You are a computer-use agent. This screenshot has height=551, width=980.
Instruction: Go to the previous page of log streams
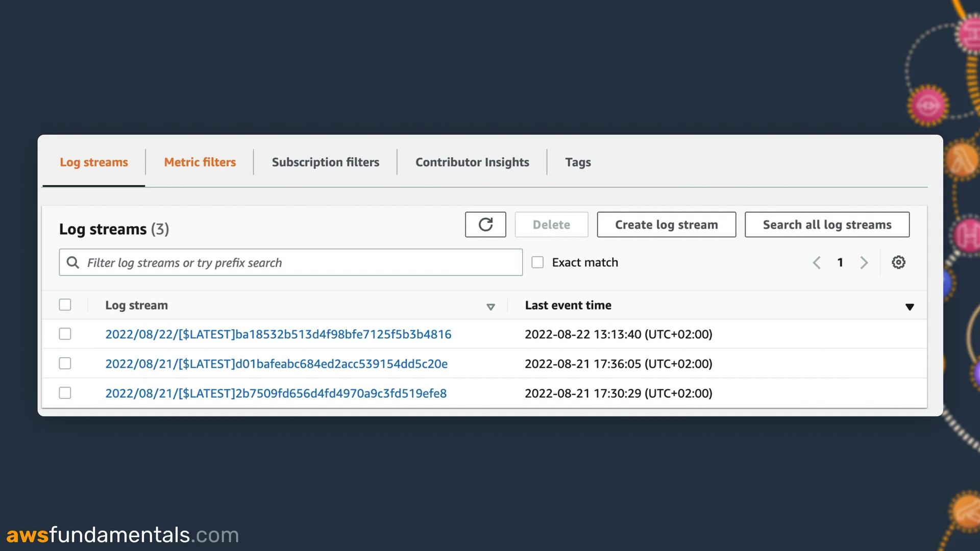pos(816,262)
